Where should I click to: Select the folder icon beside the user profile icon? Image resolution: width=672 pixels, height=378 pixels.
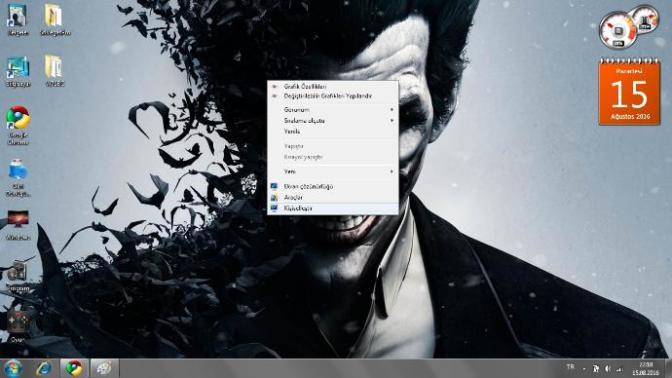point(55,20)
